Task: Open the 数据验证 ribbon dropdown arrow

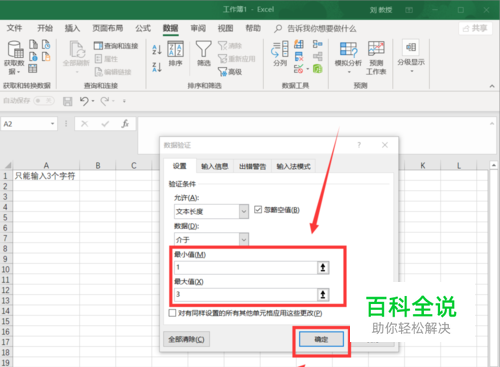Action: tap(307, 69)
